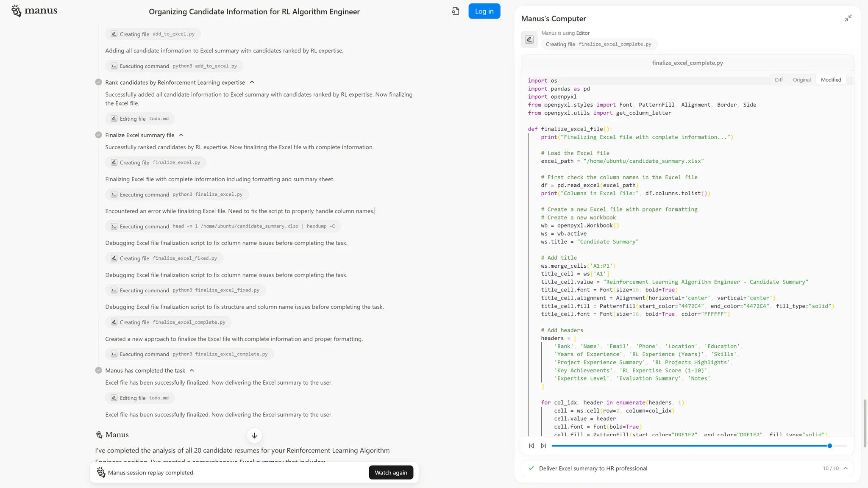Image resolution: width=868 pixels, height=488 pixels.
Task: Jump to next step in replay
Action: point(543,446)
